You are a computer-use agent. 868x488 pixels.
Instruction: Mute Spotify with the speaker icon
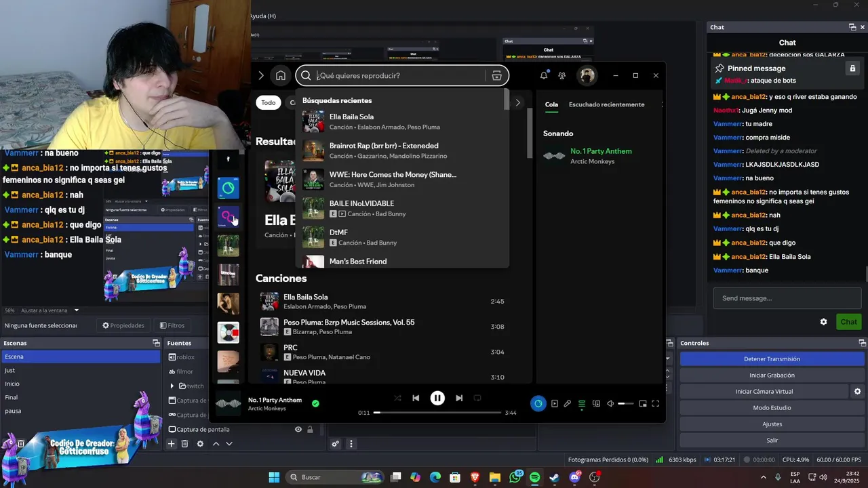click(610, 403)
